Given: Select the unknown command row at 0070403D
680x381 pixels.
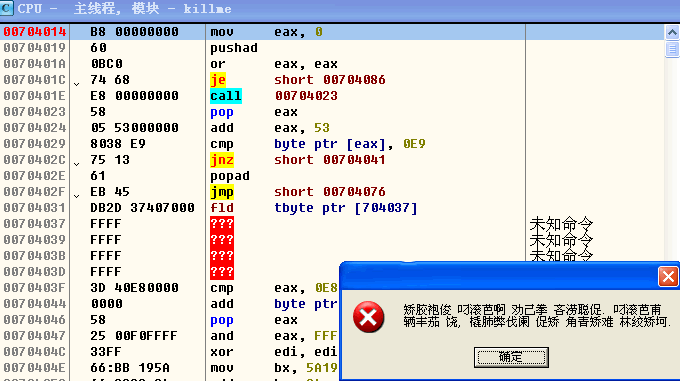Looking at the screenshot, I should 170,272.
